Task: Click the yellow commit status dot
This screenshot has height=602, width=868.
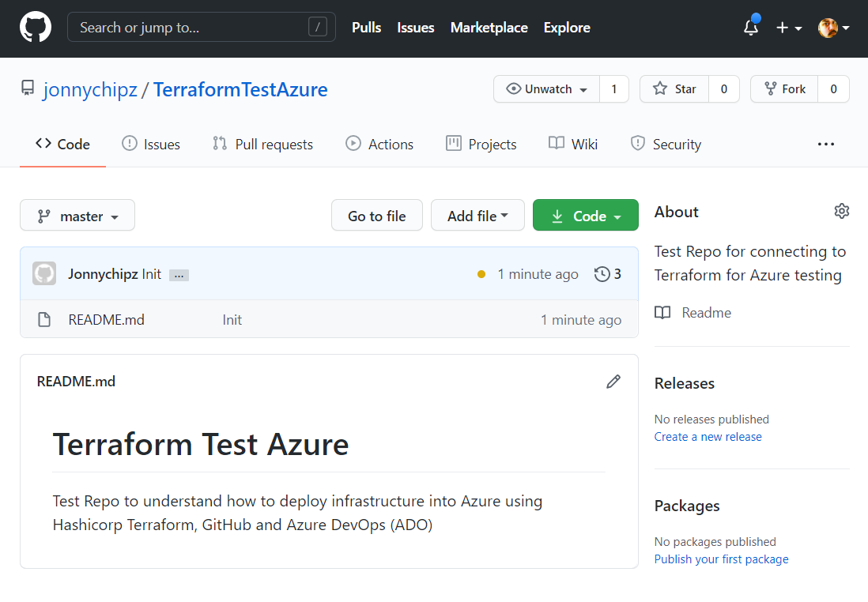Action: (x=481, y=275)
